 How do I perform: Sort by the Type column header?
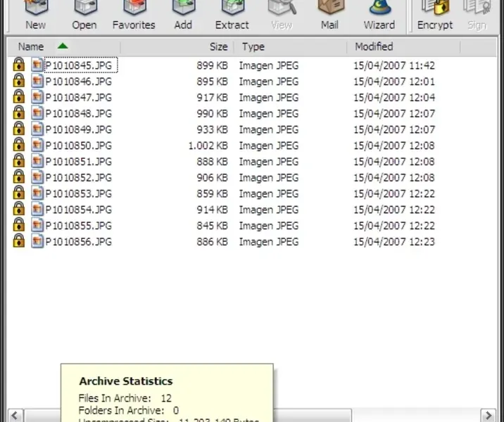(291, 47)
